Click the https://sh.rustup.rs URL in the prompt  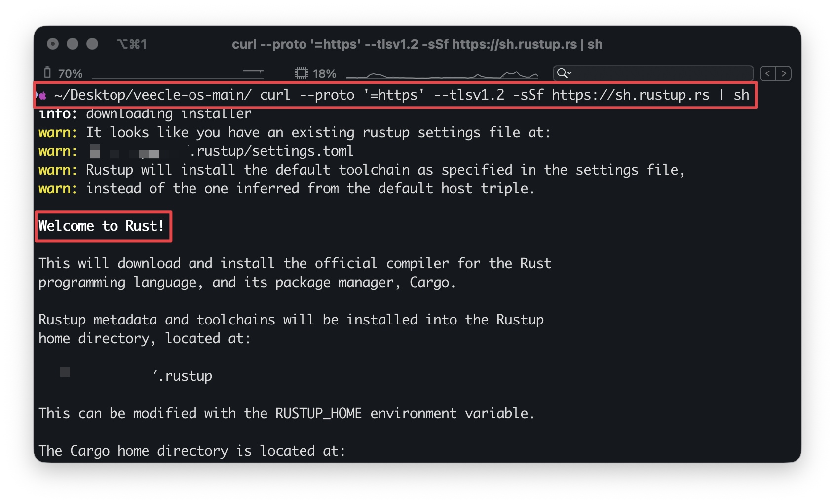tap(630, 95)
